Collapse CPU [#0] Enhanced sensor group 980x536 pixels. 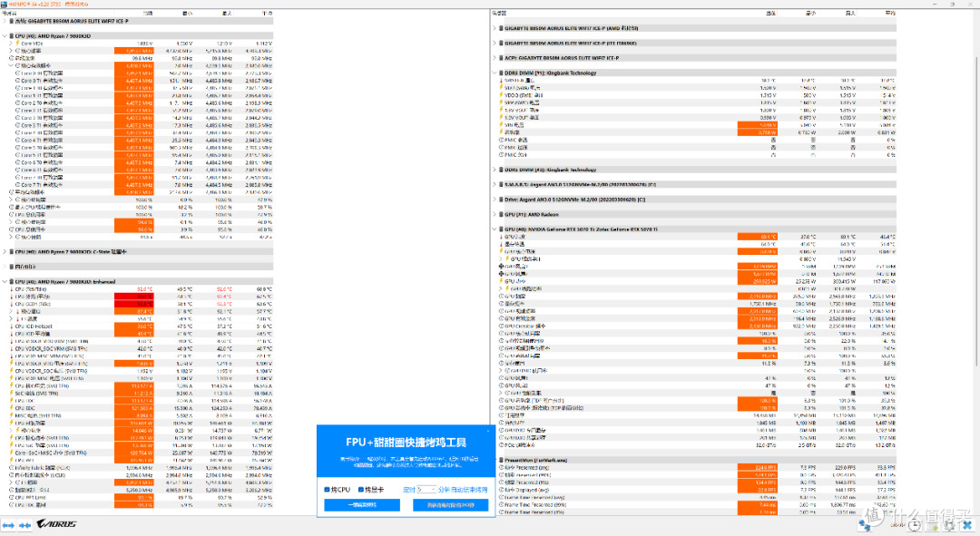pyautogui.click(x=5, y=282)
